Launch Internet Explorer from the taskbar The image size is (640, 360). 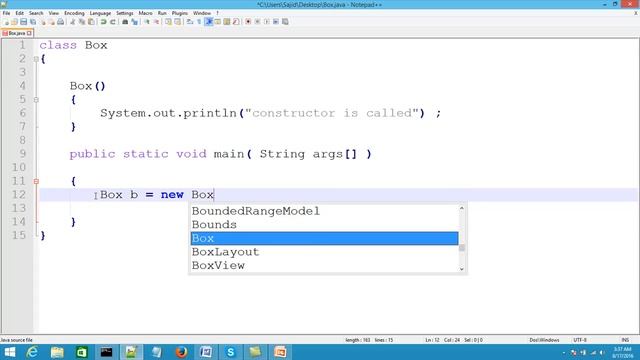(32, 352)
